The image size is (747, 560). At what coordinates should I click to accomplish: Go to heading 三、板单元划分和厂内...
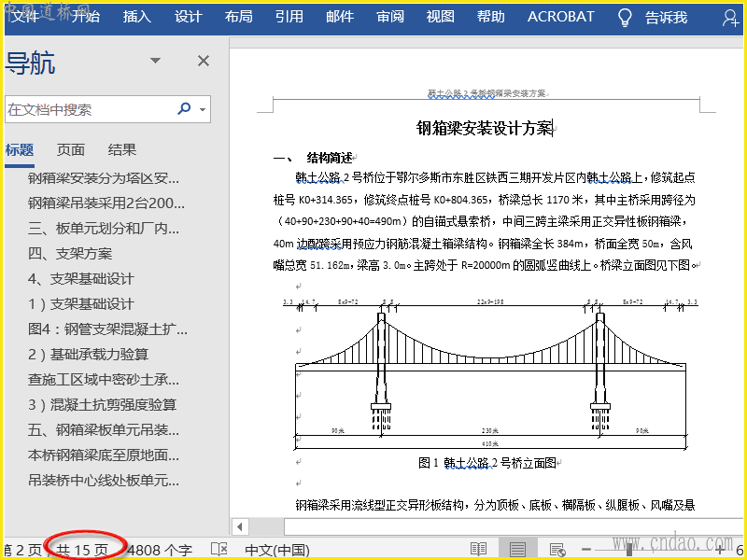(x=104, y=229)
